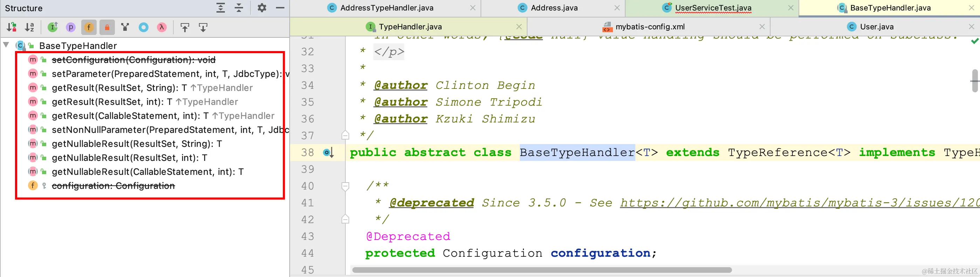Toggle Sort Alphabetically in Structure toolbar
This screenshot has height=277, width=980.
tap(30, 27)
